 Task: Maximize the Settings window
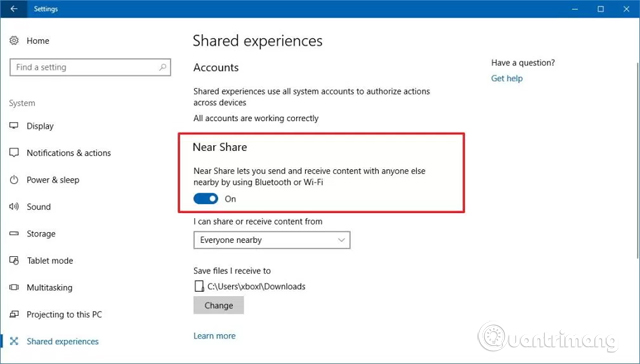[601, 9]
